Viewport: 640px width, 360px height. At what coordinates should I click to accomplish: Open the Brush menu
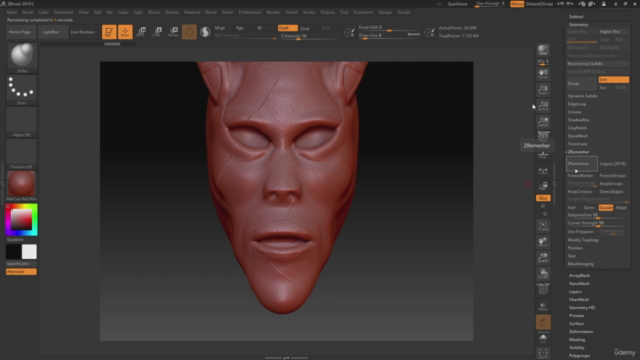click(x=28, y=12)
